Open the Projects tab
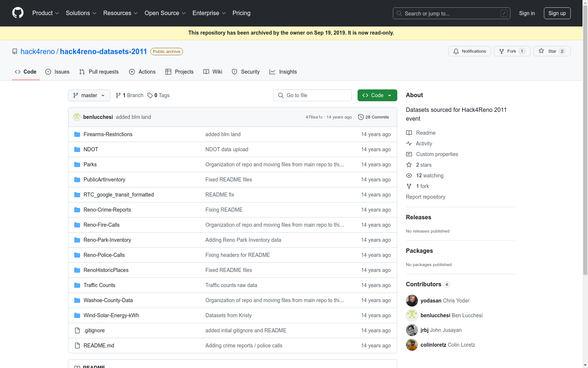This screenshot has width=588, height=368. coord(179,72)
